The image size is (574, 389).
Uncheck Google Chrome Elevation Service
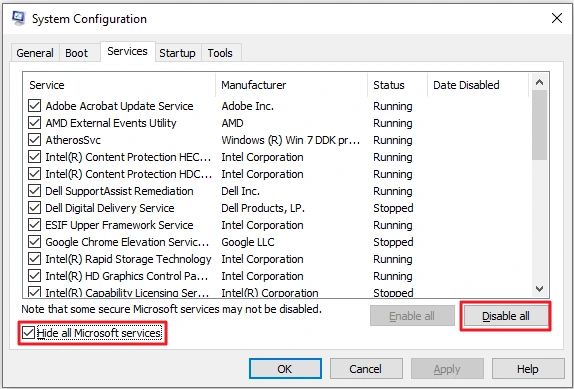pos(34,242)
